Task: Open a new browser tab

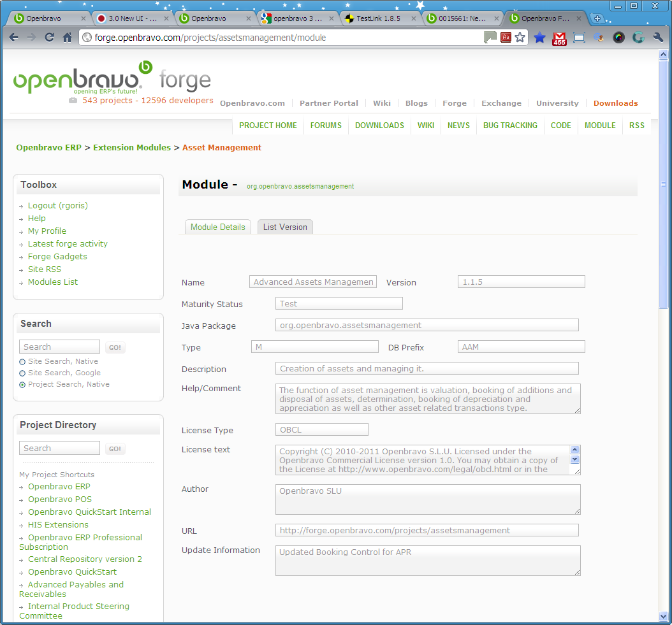Action: tap(597, 18)
